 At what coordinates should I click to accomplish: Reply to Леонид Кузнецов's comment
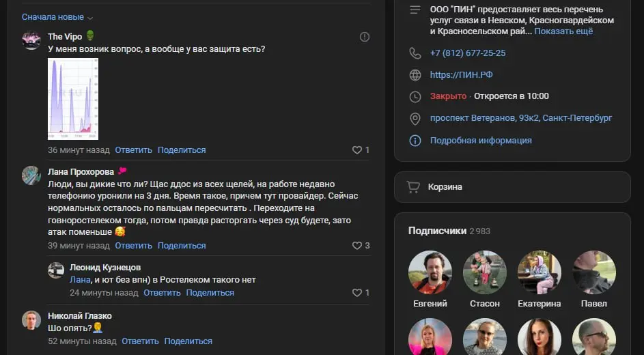point(162,293)
